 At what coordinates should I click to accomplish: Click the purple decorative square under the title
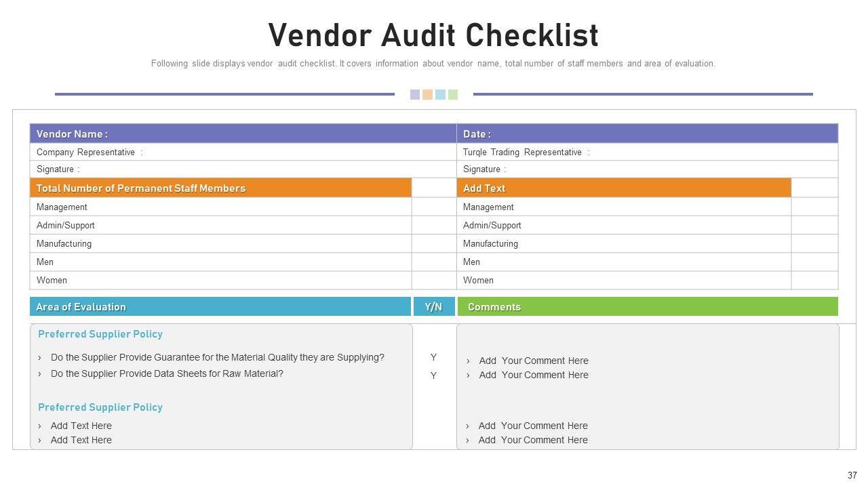(x=415, y=95)
